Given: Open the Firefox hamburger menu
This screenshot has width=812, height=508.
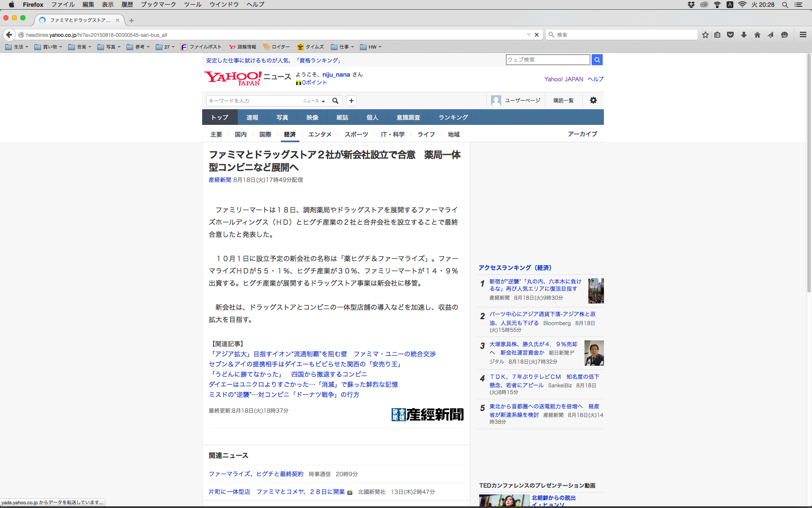Looking at the screenshot, I should coord(803,35).
